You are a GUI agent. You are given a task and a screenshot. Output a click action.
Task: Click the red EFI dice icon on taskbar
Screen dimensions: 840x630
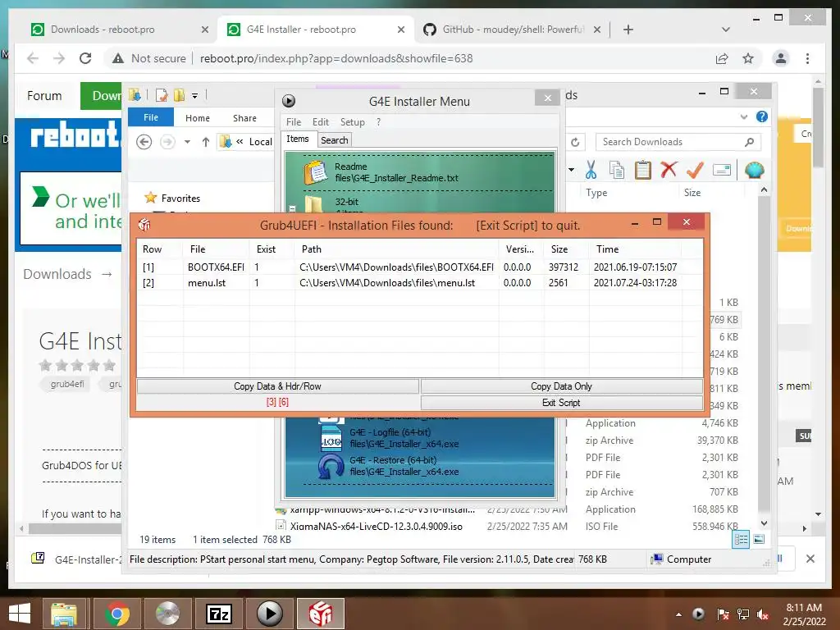click(321, 614)
